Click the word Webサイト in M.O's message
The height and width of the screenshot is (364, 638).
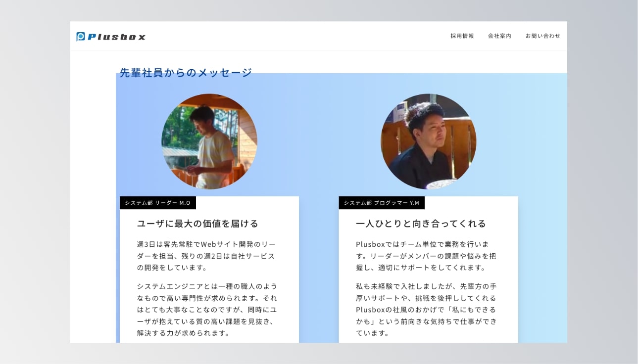(x=216, y=244)
